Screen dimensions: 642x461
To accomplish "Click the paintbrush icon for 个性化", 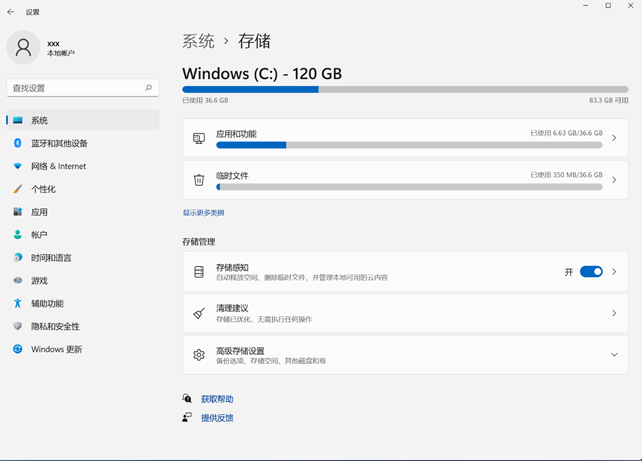I will pyautogui.click(x=18, y=189).
